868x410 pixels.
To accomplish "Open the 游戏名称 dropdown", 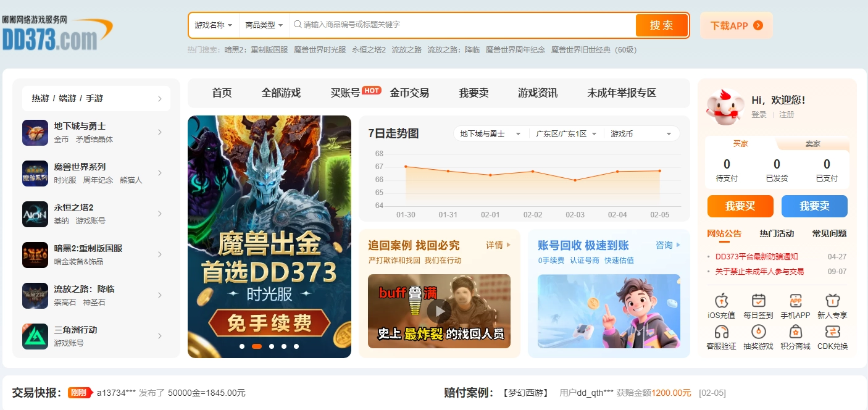I will (213, 25).
